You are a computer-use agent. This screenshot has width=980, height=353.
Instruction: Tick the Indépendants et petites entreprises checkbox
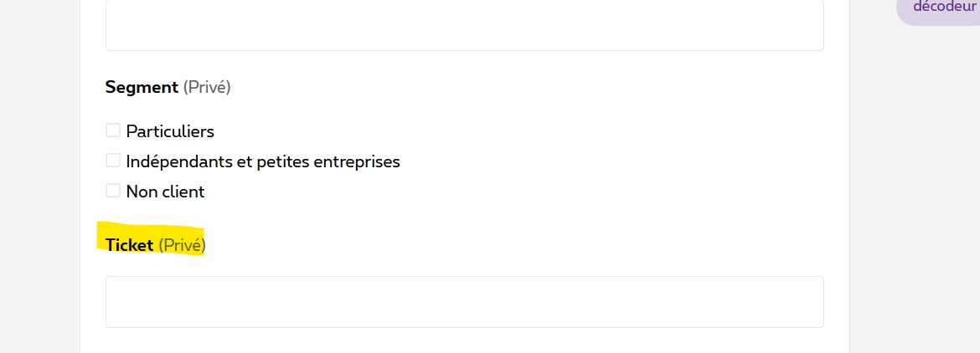click(x=113, y=161)
